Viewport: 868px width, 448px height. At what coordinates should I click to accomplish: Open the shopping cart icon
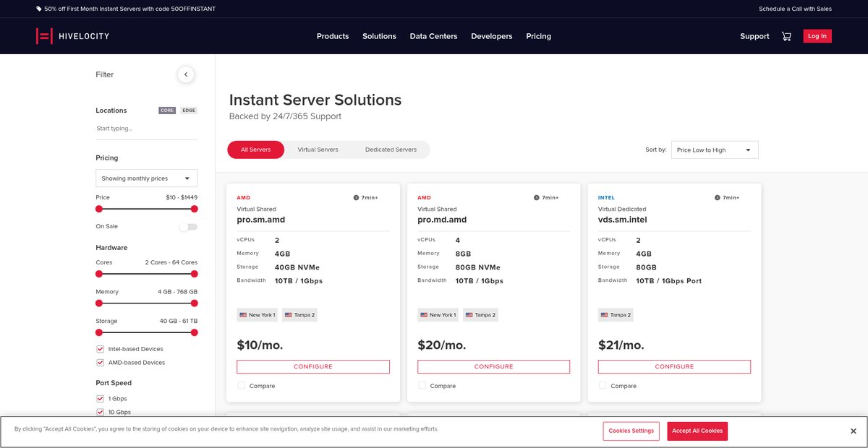pos(786,36)
